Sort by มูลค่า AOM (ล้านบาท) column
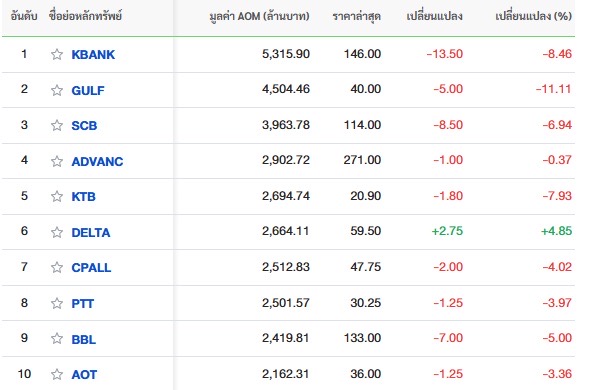This screenshot has width=596, height=390. (x=260, y=16)
